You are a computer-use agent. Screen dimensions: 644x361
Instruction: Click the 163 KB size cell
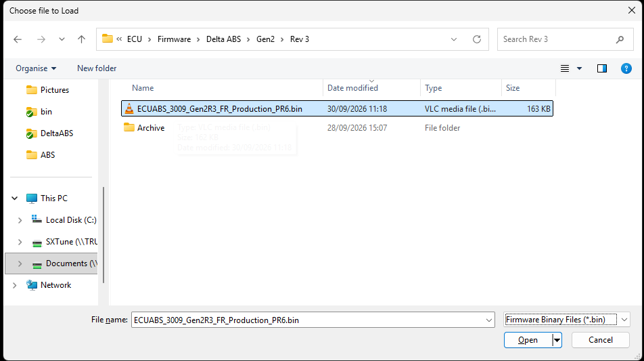[538, 109]
